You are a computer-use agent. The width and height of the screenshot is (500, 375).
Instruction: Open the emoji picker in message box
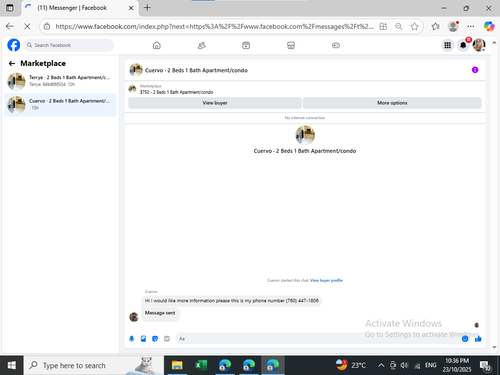coord(465,339)
